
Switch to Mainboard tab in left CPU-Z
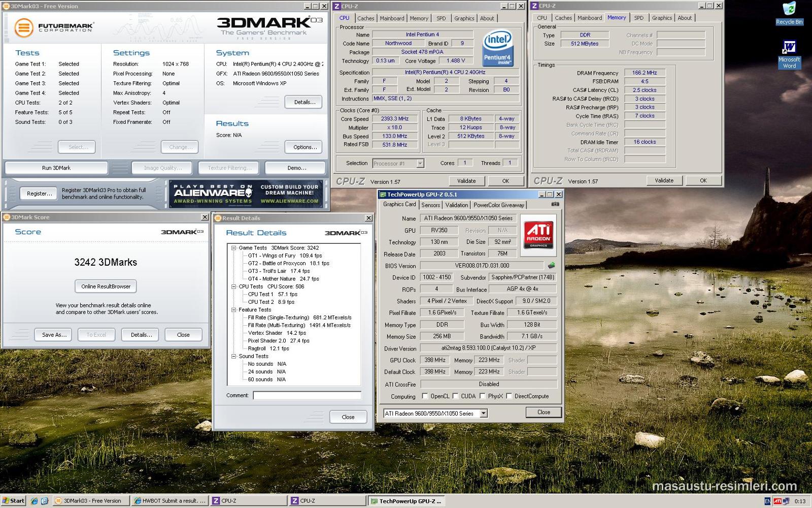[x=392, y=18]
